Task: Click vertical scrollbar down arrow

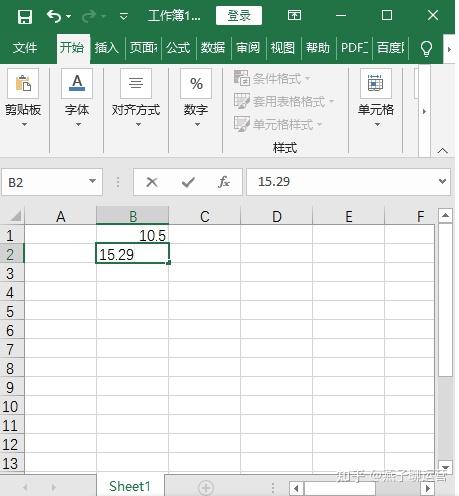Action: pos(445,467)
